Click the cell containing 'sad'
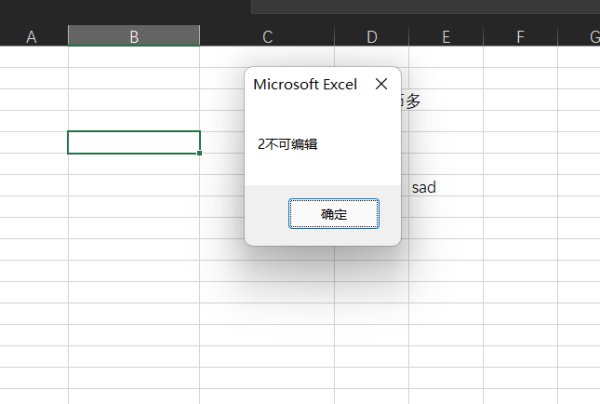This screenshot has width=600, height=404. click(x=446, y=186)
